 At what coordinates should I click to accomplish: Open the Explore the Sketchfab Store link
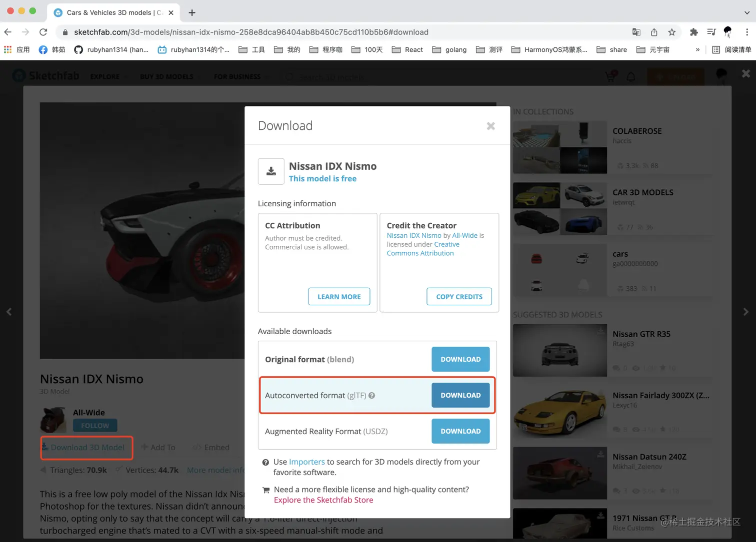click(x=323, y=500)
